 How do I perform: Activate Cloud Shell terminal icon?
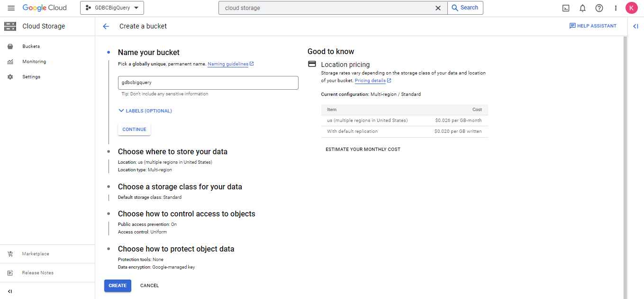pos(566,8)
